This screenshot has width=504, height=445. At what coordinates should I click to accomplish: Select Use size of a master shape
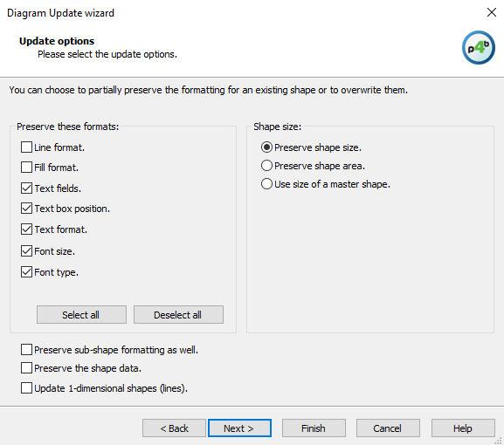pos(266,184)
